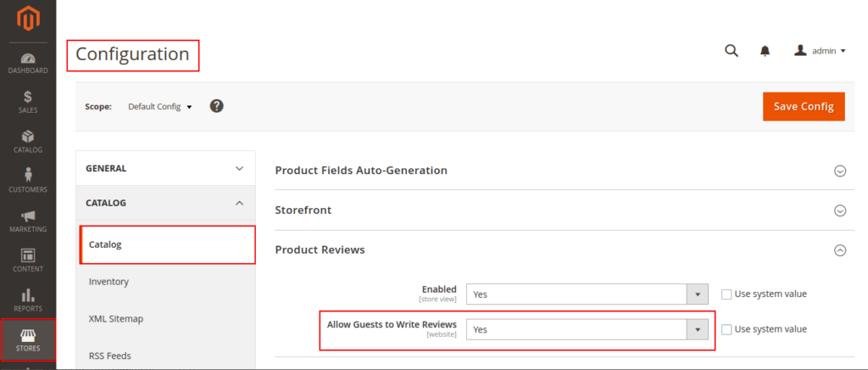Open the Customers sidebar icon
This screenshot has height=370, width=868.
click(28, 180)
